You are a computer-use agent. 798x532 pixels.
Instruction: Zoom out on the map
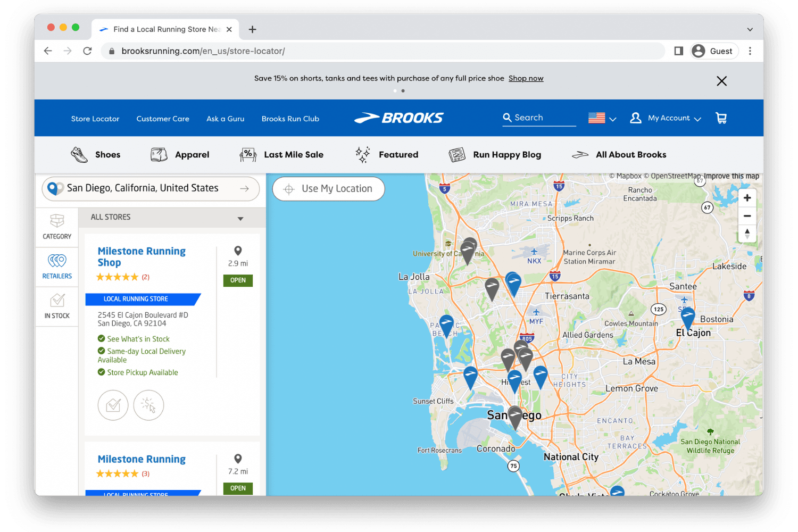[x=747, y=216]
